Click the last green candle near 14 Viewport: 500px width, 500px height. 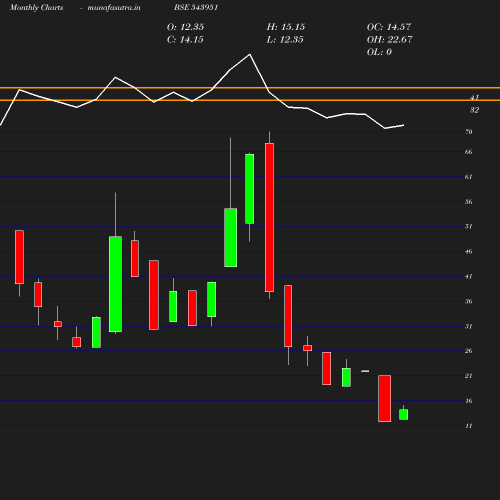click(x=404, y=414)
